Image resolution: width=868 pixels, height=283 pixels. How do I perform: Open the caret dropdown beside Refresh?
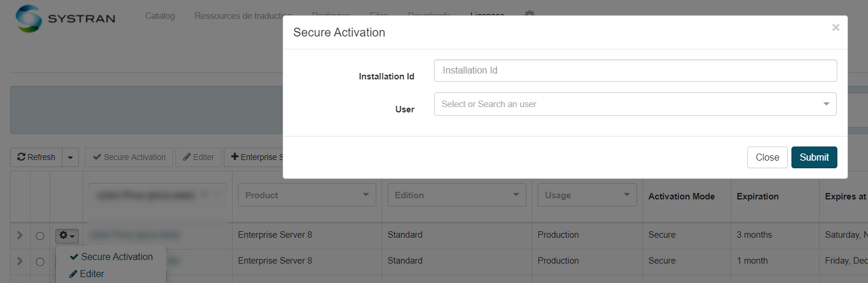[70, 157]
